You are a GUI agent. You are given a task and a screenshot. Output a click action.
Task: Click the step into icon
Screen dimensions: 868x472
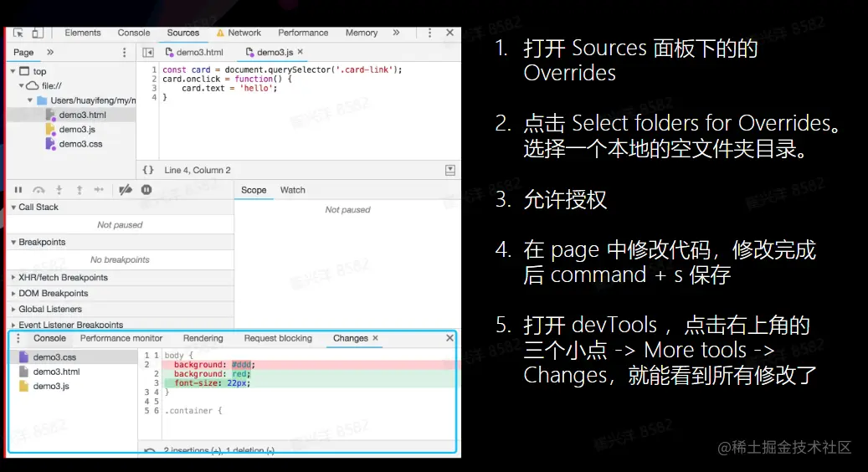[59, 190]
